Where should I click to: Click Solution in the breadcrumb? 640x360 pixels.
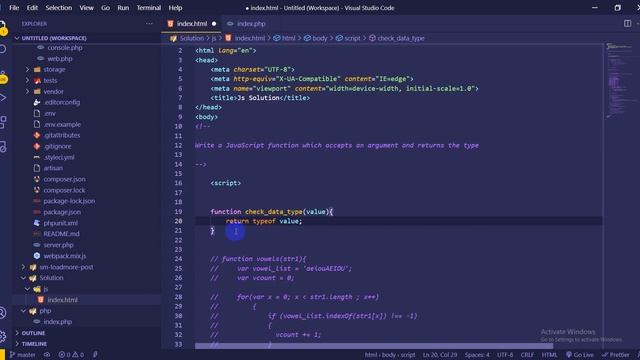191,38
